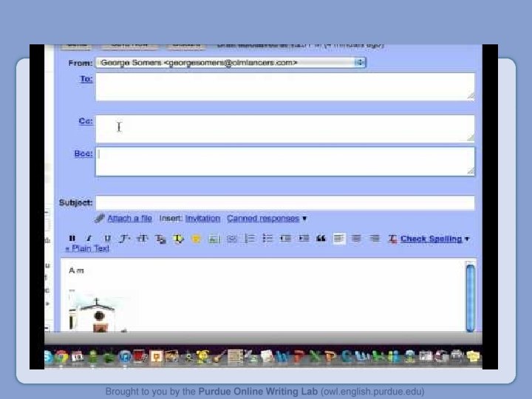532x399 pixels.
Task: Toggle Underline formatting in the compose toolbar
Action: pos(107,239)
